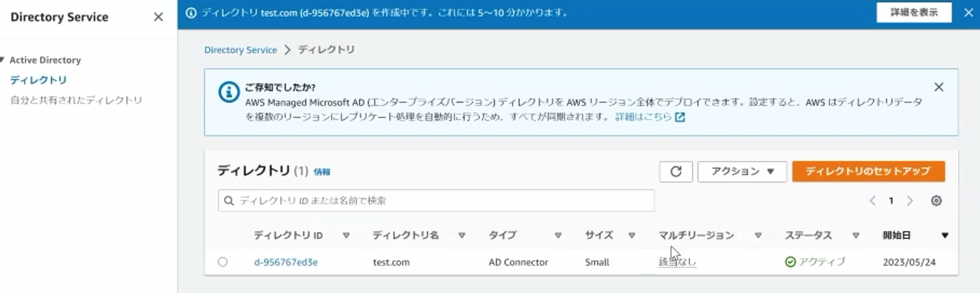Viewport: 980px width, 293px height.
Task: Go to next page of results
Action: (910, 201)
